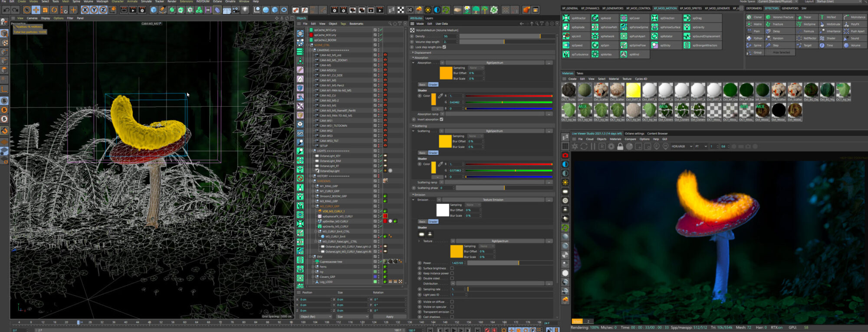
Task: Add the xpSoundDisplacement modifier
Action: 702,36
